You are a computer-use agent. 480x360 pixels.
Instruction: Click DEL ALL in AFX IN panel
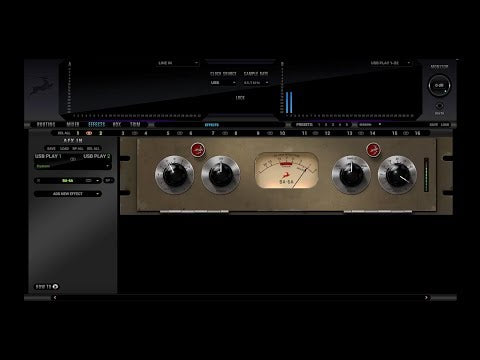click(93, 149)
